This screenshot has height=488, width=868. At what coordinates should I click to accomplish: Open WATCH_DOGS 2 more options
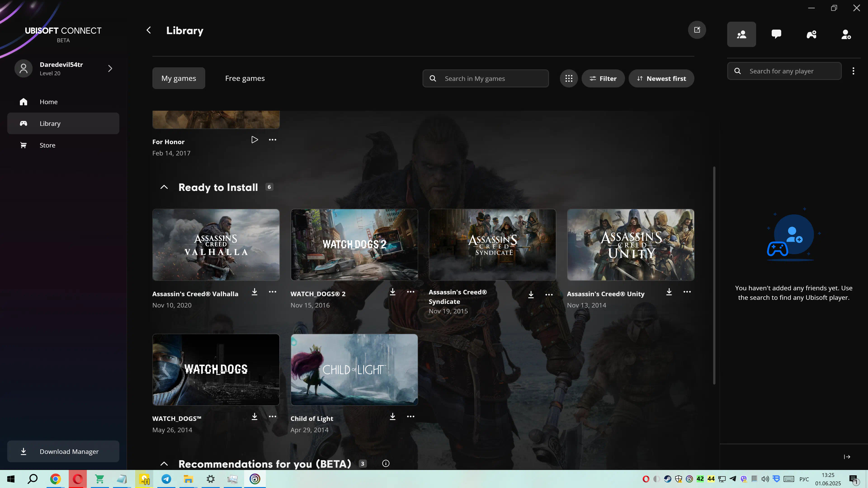pyautogui.click(x=411, y=292)
